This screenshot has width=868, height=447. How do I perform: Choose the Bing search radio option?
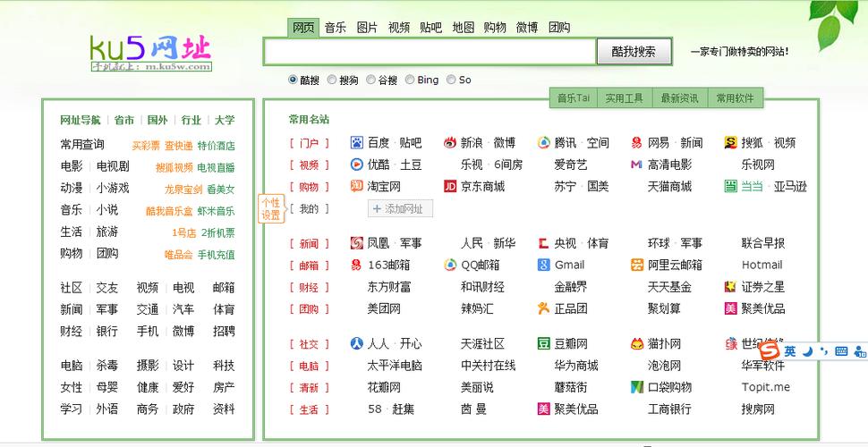coord(410,80)
